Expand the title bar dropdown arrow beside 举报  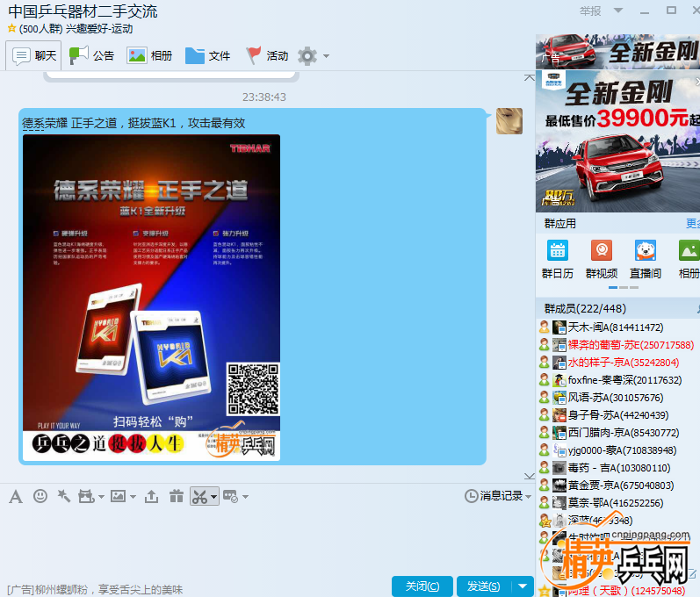[x=618, y=11]
